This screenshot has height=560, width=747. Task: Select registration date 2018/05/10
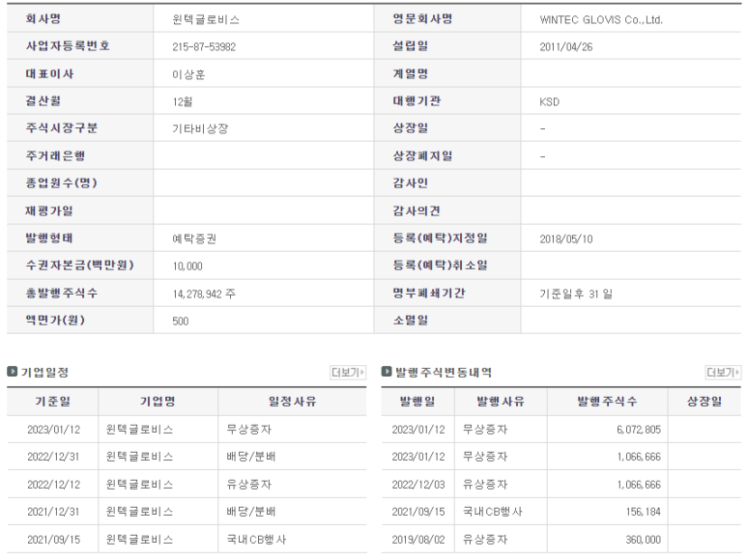pos(566,238)
